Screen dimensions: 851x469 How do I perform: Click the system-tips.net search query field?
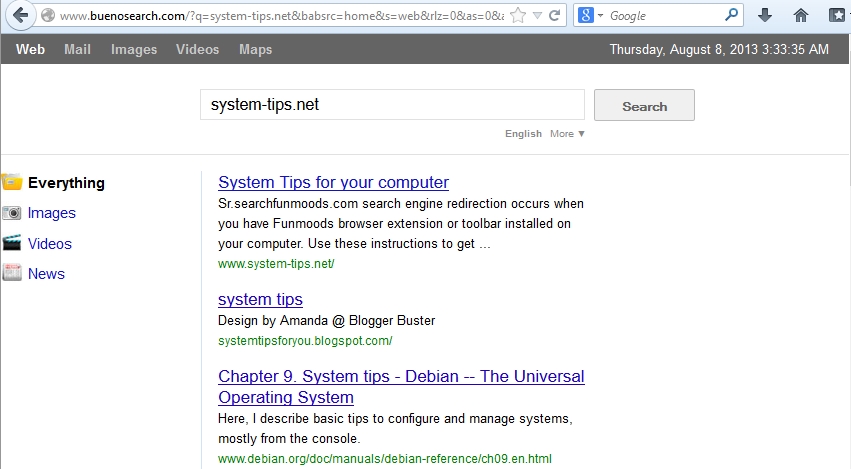pos(391,105)
